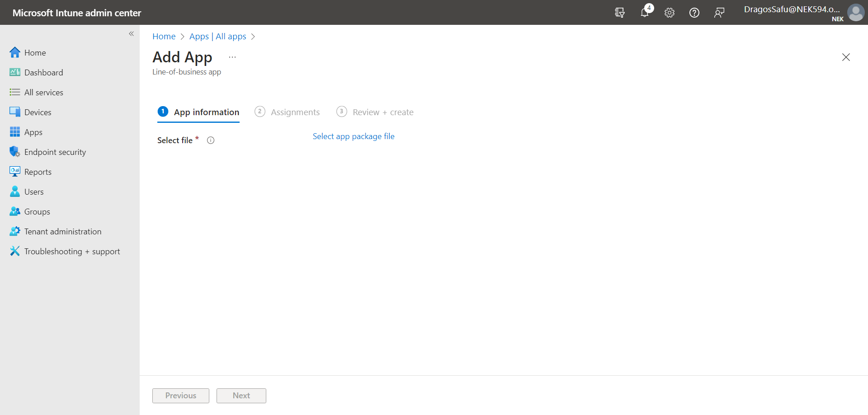Click the Next button

(241, 396)
